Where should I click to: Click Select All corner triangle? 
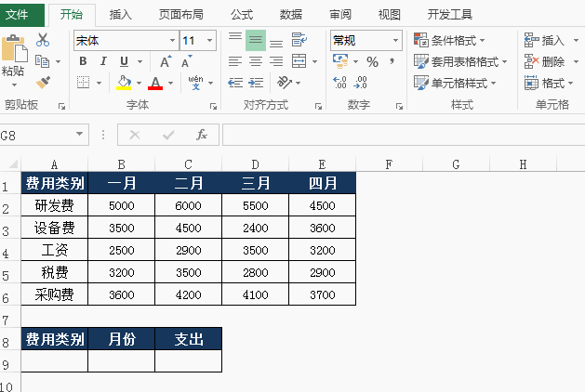click(13, 164)
